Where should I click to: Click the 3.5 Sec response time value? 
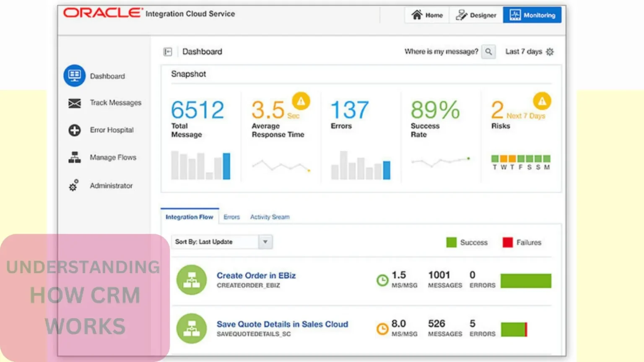275,110
